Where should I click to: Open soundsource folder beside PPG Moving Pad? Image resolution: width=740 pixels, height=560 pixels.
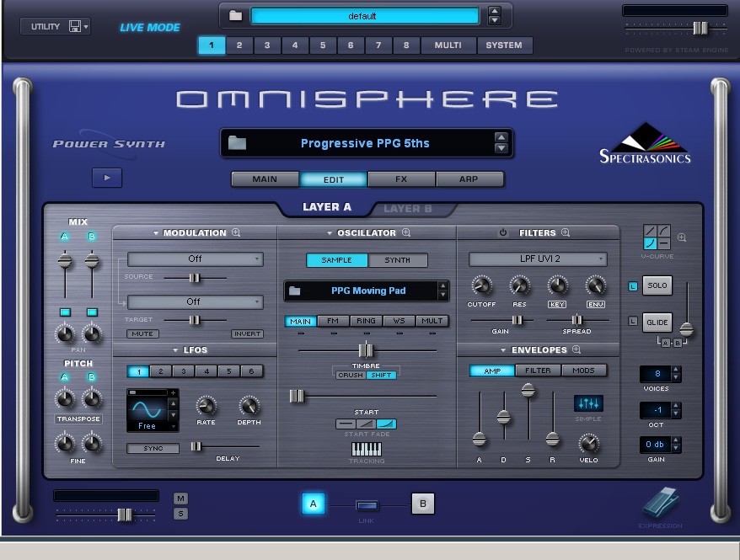[294, 291]
